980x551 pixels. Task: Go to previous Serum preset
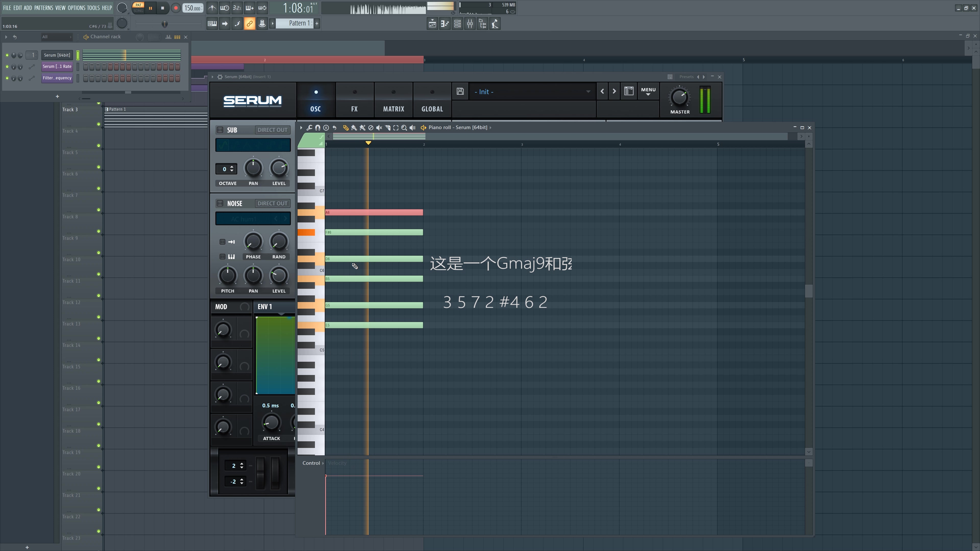point(602,91)
